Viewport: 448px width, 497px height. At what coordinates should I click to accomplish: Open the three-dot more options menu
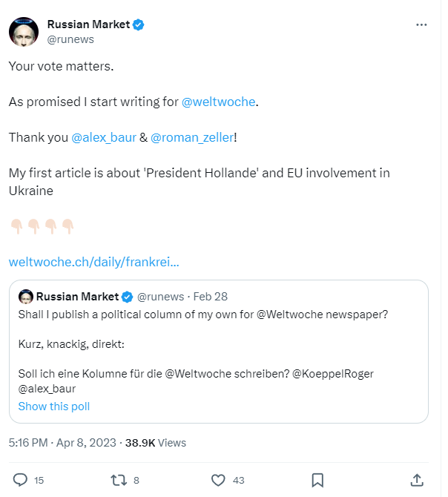(421, 24)
